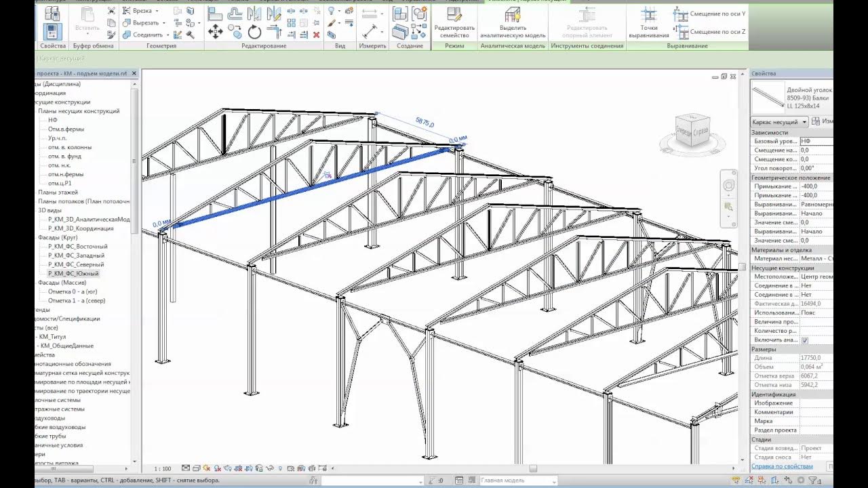Screen dimensions: 868x488
Task: Open the Стадия возведения value Проект
Action: coord(816,448)
